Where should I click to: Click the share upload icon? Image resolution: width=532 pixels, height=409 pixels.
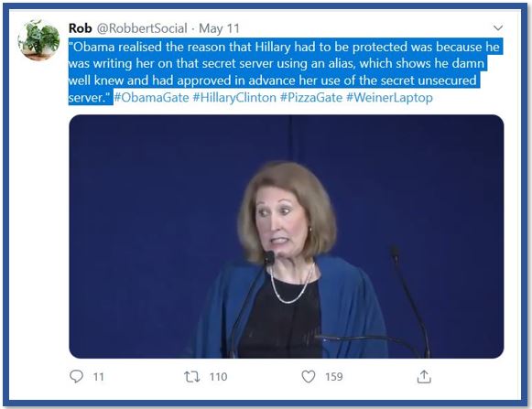pos(424,376)
